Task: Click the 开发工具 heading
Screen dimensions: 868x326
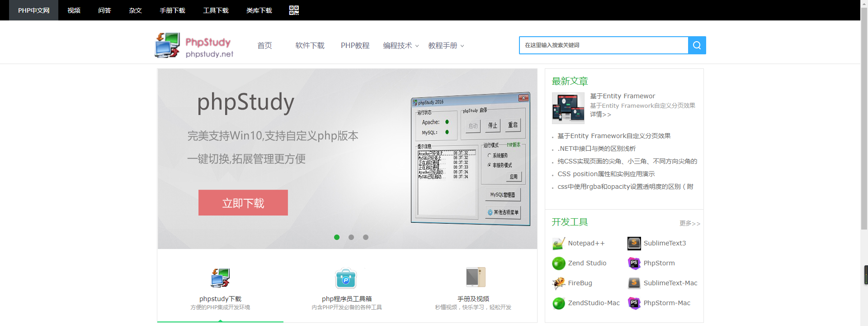Action: click(x=570, y=222)
